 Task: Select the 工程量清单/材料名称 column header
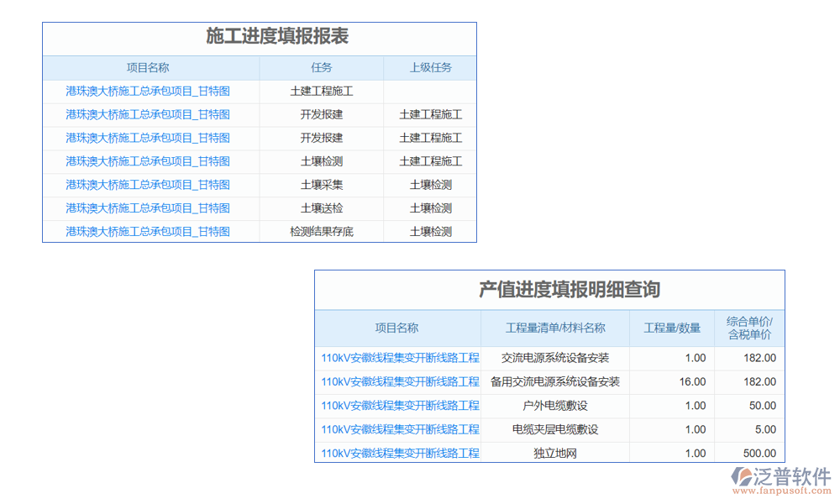[x=554, y=328]
